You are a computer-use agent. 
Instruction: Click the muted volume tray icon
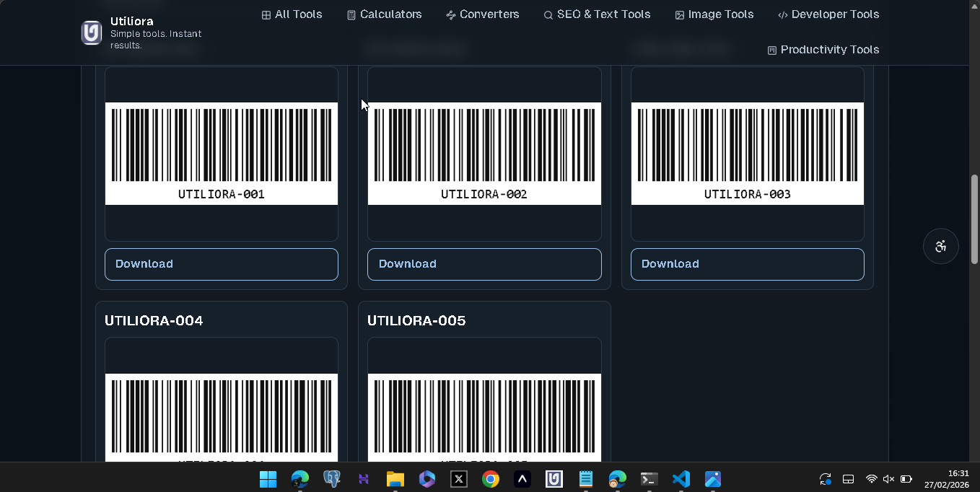(888, 479)
